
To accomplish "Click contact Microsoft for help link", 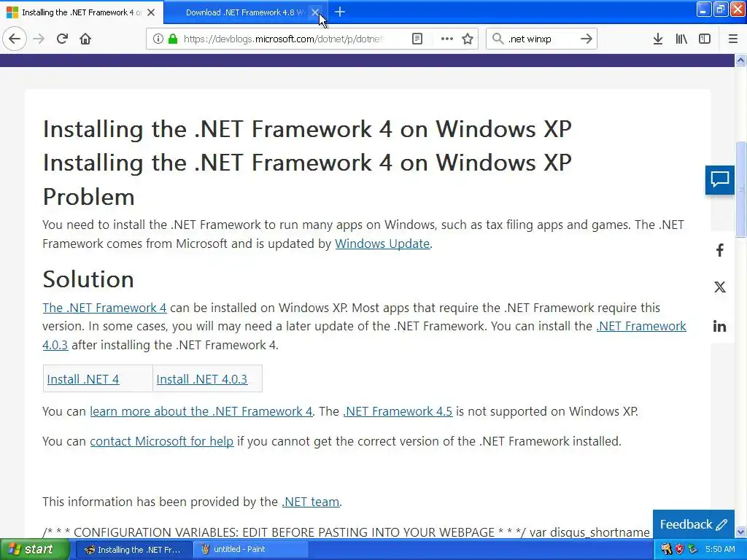I will [161, 441].
